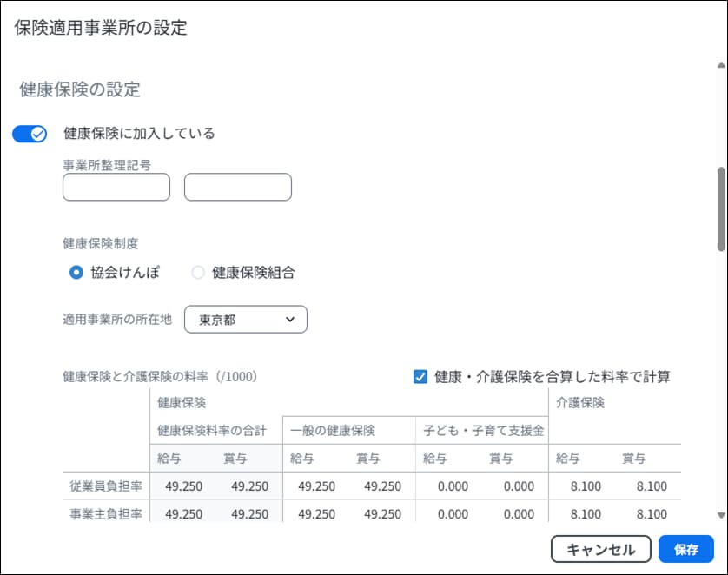Open the 適用事業所の所在地 dropdown showing 東京都
This screenshot has height=575, width=728.
tap(246, 320)
